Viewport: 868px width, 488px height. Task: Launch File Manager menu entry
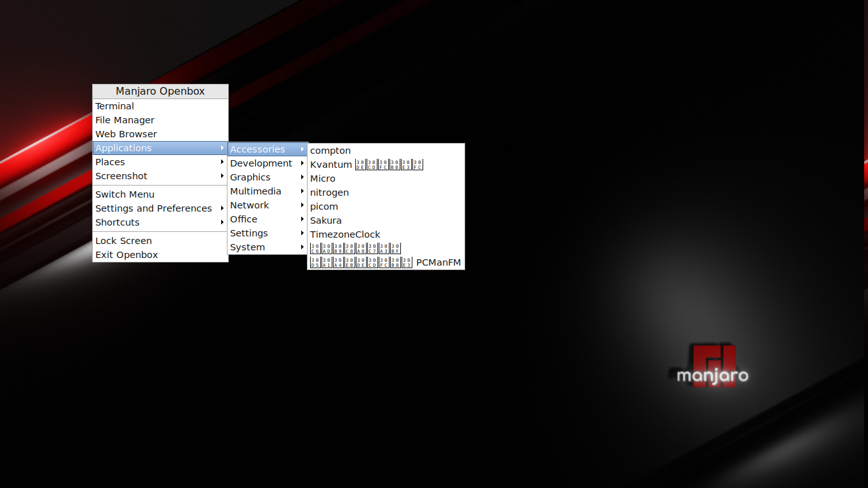coord(160,120)
